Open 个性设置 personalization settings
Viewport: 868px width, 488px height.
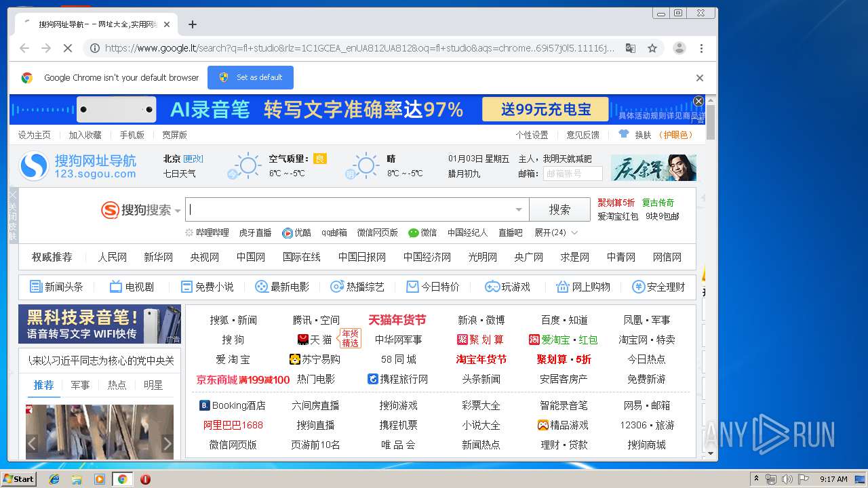(532, 135)
